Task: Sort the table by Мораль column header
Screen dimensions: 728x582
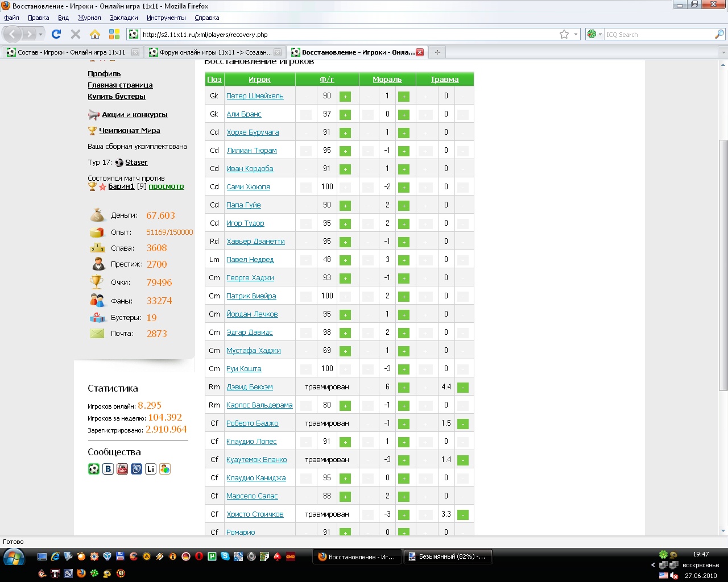Action: (x=387, y=80)
